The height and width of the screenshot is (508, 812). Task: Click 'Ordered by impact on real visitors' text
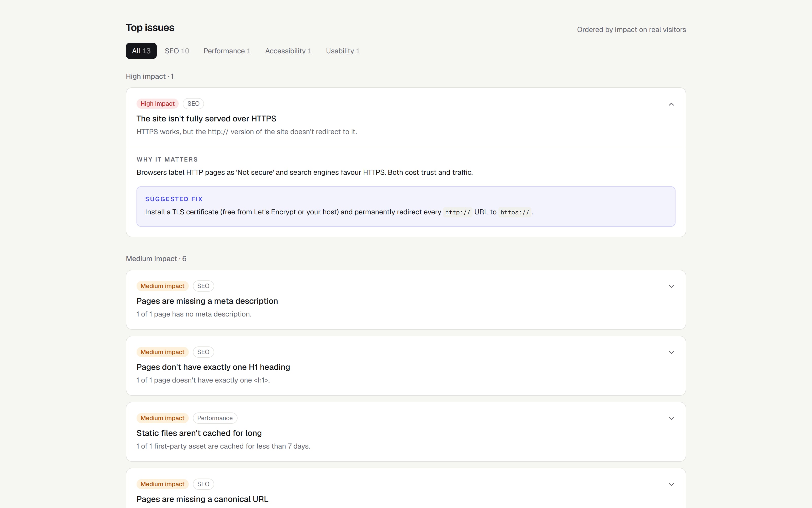(x=631, y=29)
